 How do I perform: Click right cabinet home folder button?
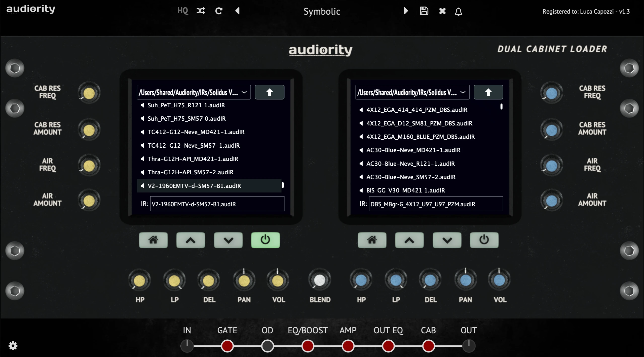point(372,240)
